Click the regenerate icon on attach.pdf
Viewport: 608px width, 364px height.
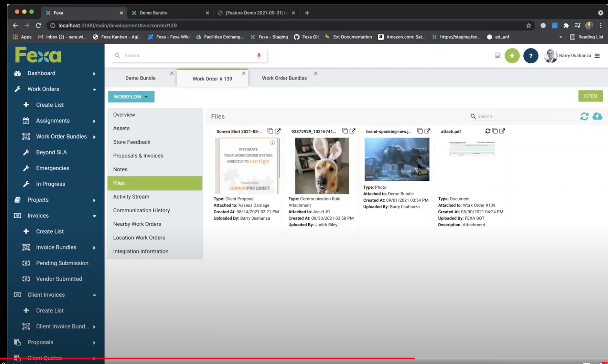(488, 131)
